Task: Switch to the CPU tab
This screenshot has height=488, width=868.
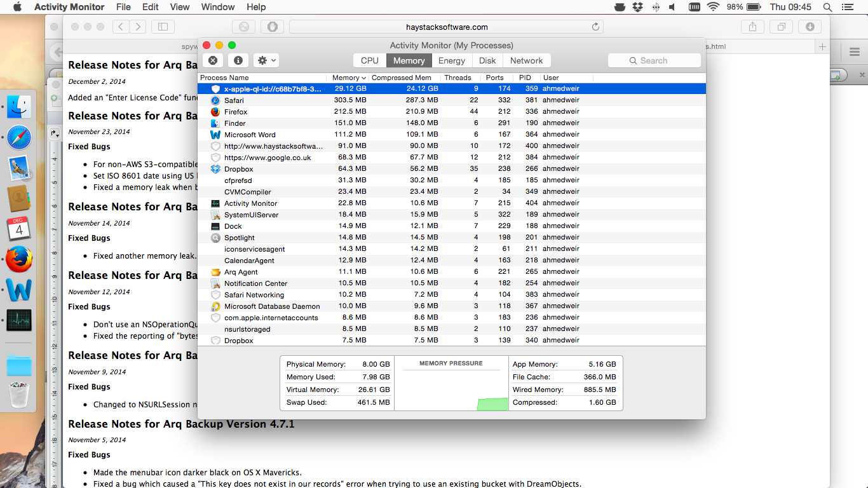Action: pyautogui.click(x=369, y=60)
